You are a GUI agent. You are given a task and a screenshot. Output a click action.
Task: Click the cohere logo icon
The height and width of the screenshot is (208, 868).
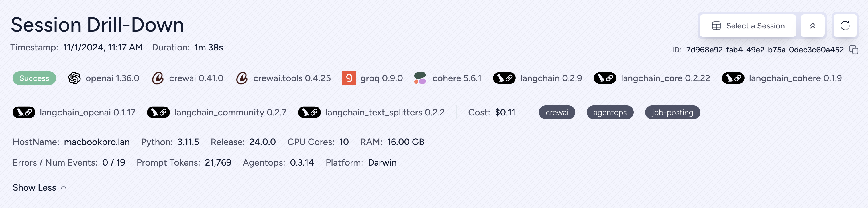(x=420, y=78)
